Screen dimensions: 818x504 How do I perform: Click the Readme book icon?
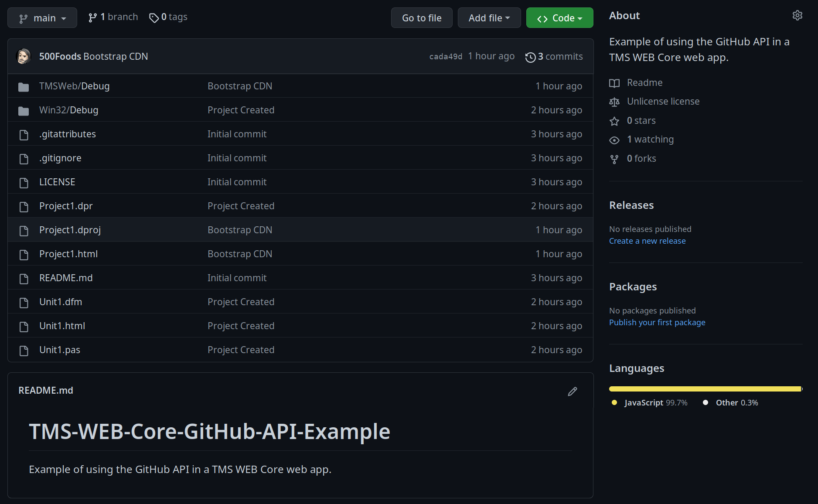coord(614,83)
